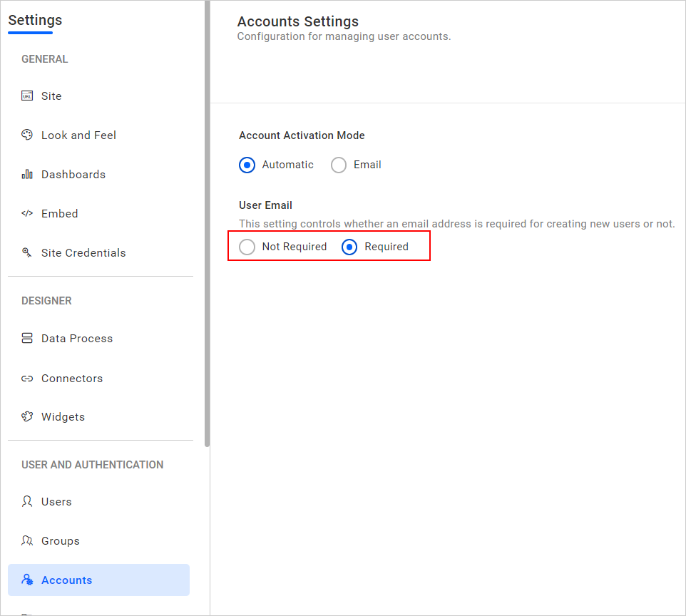Select the Automatic activation radio button
Screen dimensions: 686x616
tap(247, 165)
